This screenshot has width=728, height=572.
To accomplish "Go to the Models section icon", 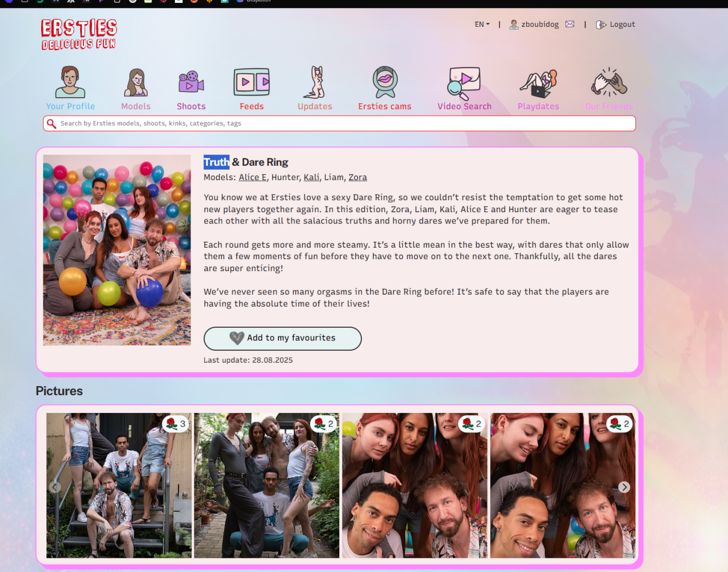I will pyautogui.click(x=136, y=82).
